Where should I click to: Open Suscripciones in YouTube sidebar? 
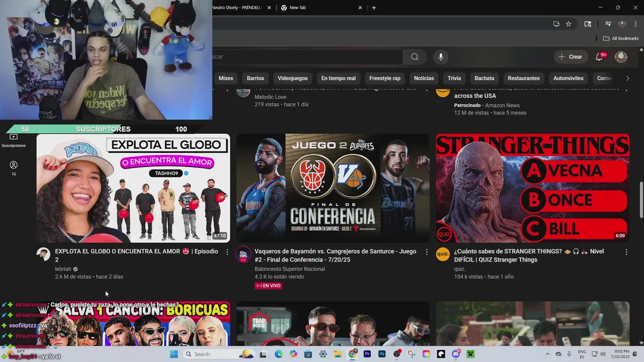[14, 140]
